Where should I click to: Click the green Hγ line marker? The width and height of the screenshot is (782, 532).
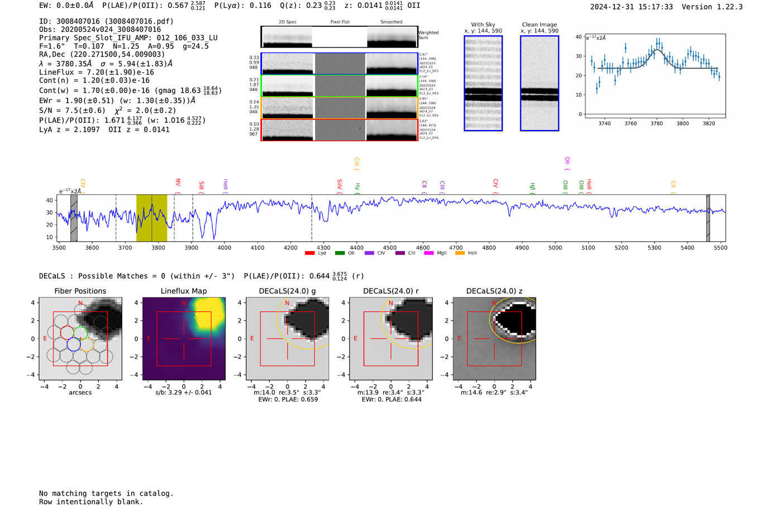click(x=357, y=189)
